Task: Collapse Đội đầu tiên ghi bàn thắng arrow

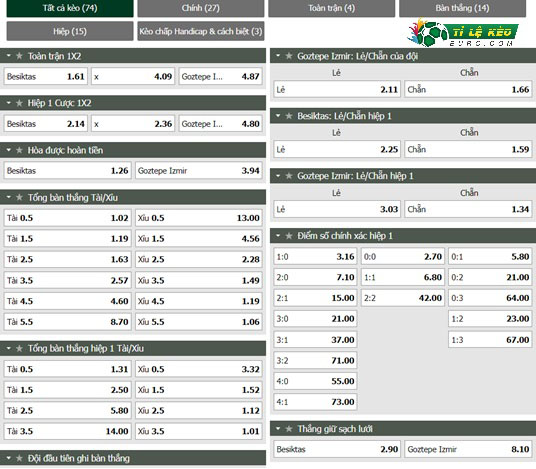Action: pos(9,458)
